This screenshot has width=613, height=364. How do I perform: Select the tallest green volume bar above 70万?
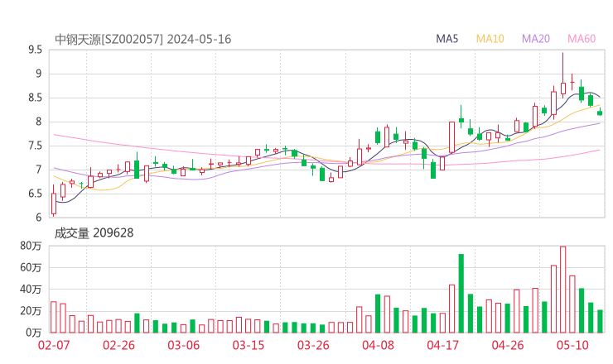tap(461, 294)
